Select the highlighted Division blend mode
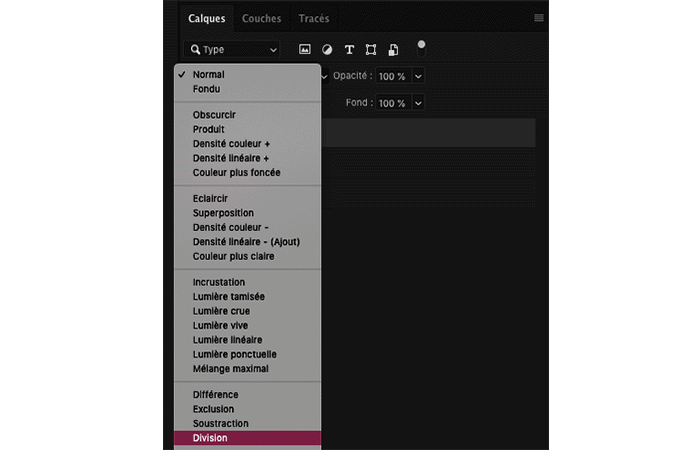700x450 pixels. pyautogui.click(x=247, y=438)
